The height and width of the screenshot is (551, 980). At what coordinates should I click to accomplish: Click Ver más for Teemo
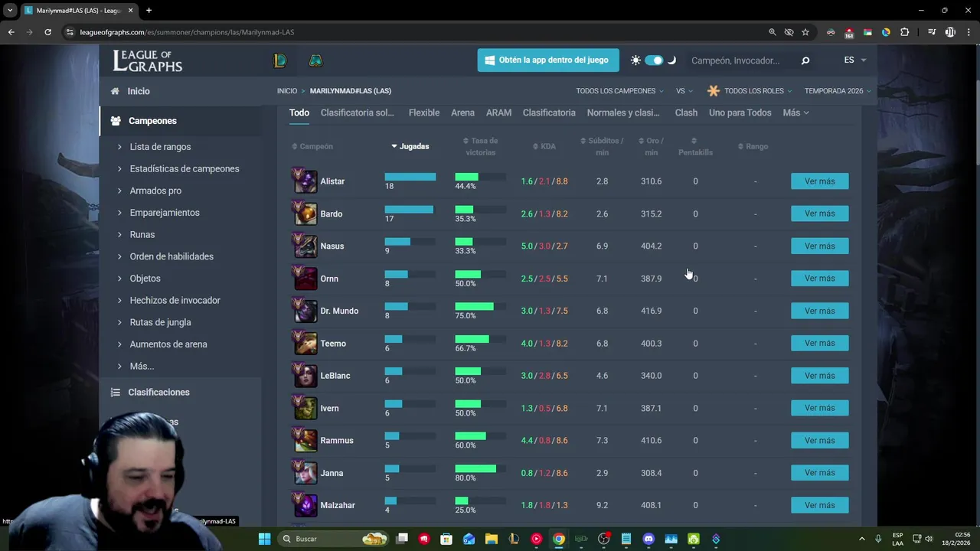coord(819,343)
